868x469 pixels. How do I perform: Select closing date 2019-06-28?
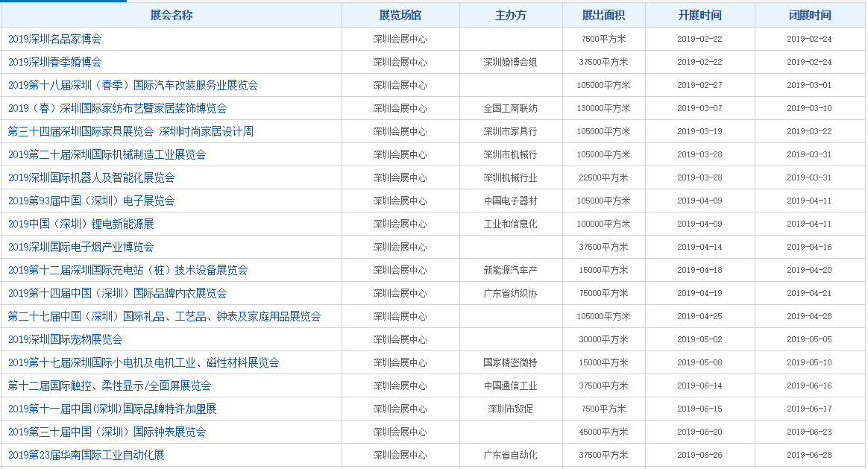tap(809, 455)
